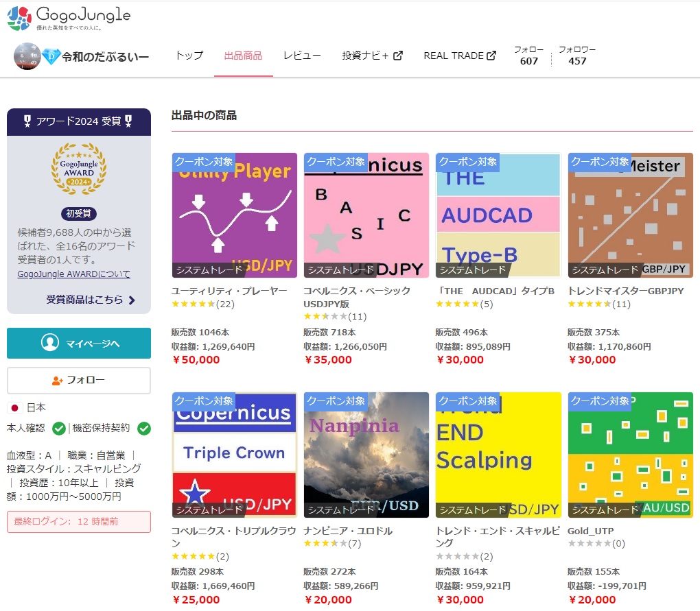Click the star rating of Gold_UTP

click(589, 543)
